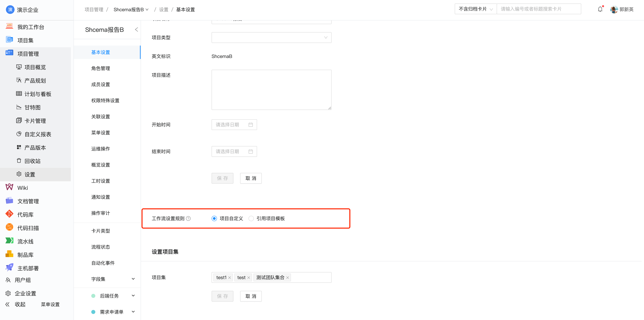Click 取消 below the 结束时间 field
This screenshot has width=644, height=320.
click(x=251, y=178)
